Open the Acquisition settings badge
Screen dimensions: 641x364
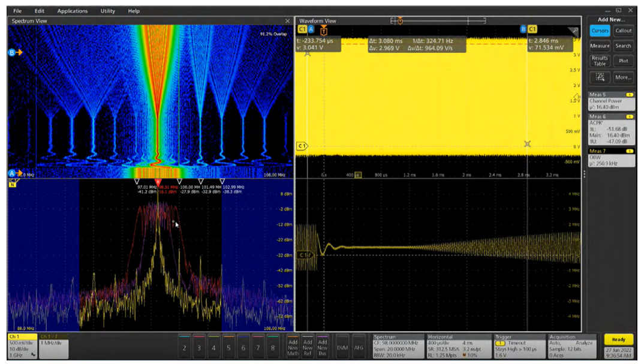click(573, 346)
